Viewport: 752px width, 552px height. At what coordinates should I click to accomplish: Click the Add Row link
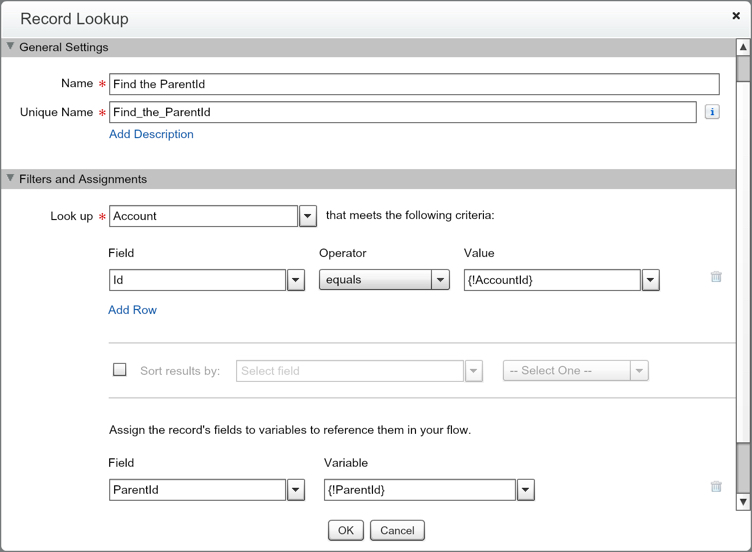[132, 310]
